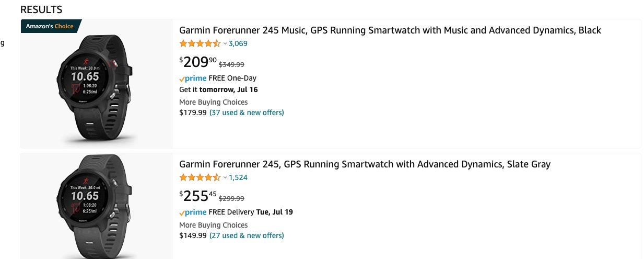The width and height of the screenshot is (644, 259).
Task: Open the Garmin Forerunner 245 Music product title
Action: [x=390, y=30]
